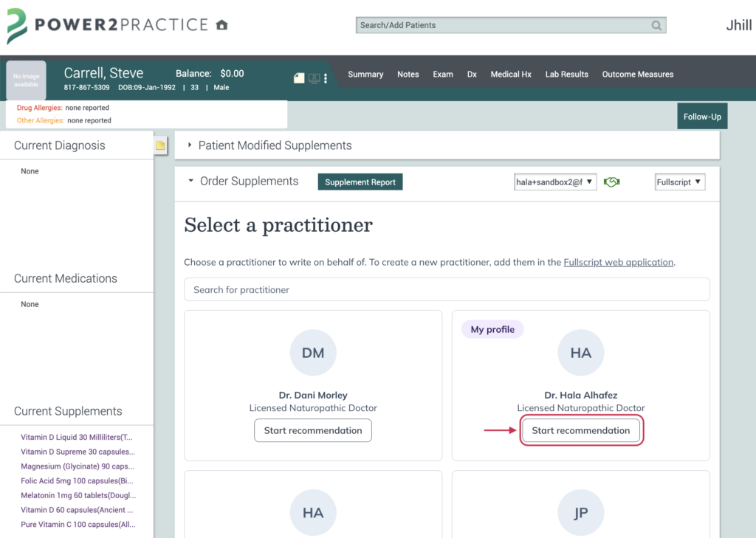The height and width of the screenshot is (538, 756).
Task: Click the Power2Practice logo
Action: [107, 25]
